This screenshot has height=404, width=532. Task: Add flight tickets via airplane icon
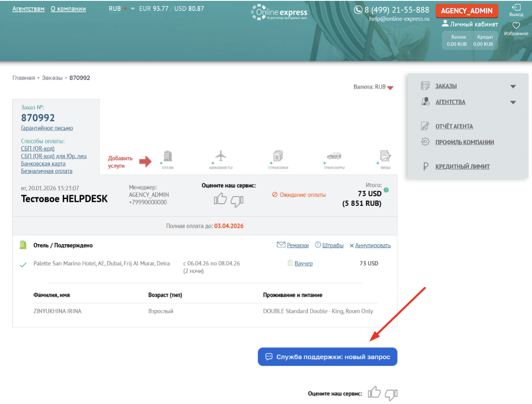(x=220, y=156)
